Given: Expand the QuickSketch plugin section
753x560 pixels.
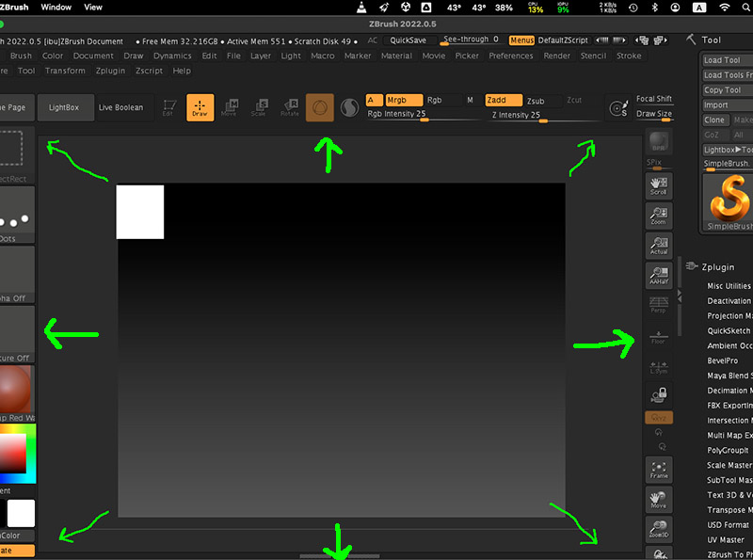Looking at the screenshot, I should point(729,330).
